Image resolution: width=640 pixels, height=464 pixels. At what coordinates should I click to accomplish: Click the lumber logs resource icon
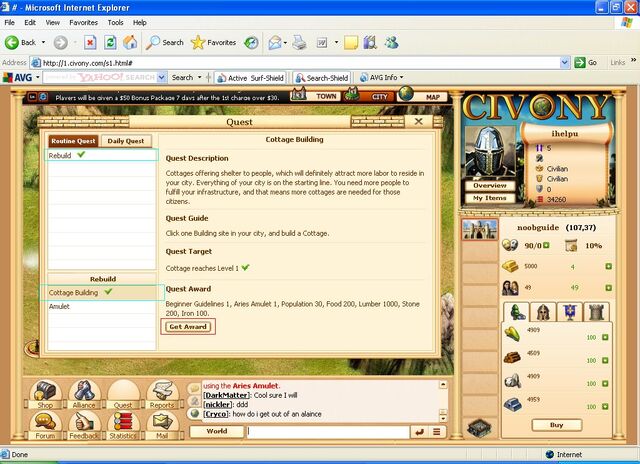click(x=512, y=357)
